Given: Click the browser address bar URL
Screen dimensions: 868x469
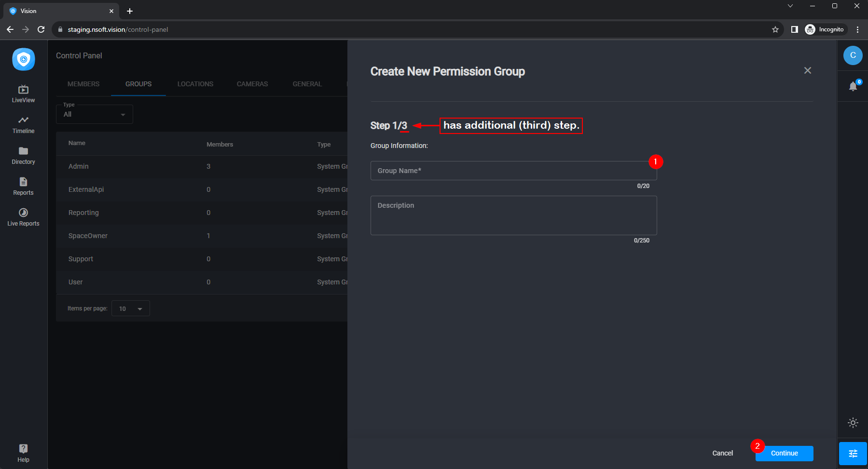Looking at the screenshot, I should [118, 29].
